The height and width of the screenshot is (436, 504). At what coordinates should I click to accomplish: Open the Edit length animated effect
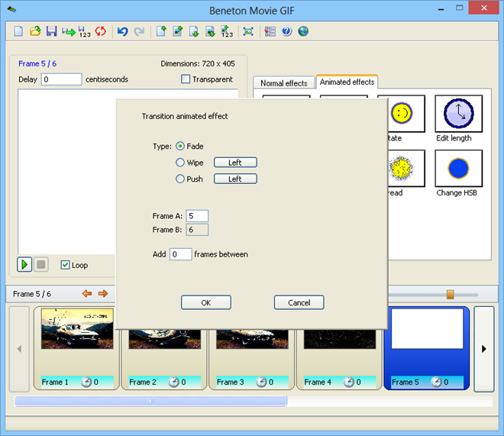tap(459, 114)
